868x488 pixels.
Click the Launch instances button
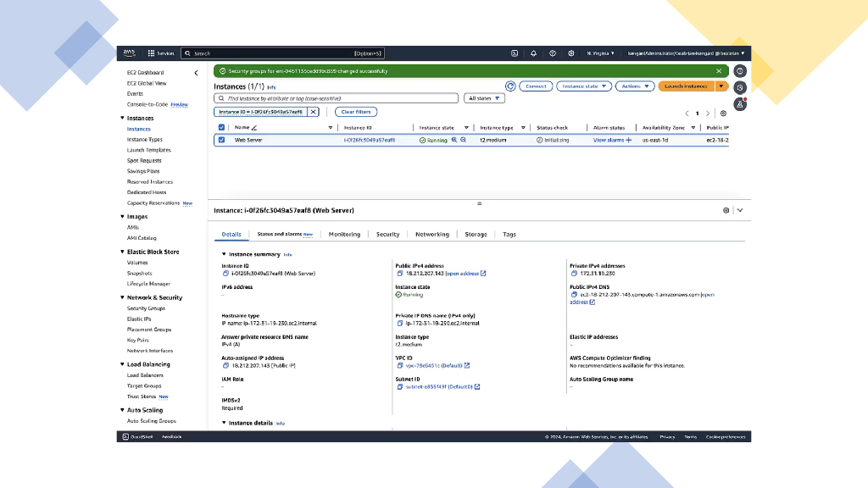point(687,86)
